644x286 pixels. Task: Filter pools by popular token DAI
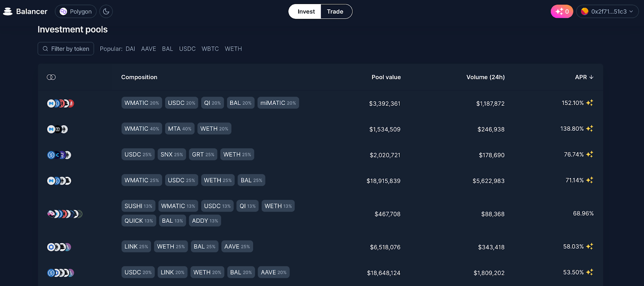click(130, 49)
